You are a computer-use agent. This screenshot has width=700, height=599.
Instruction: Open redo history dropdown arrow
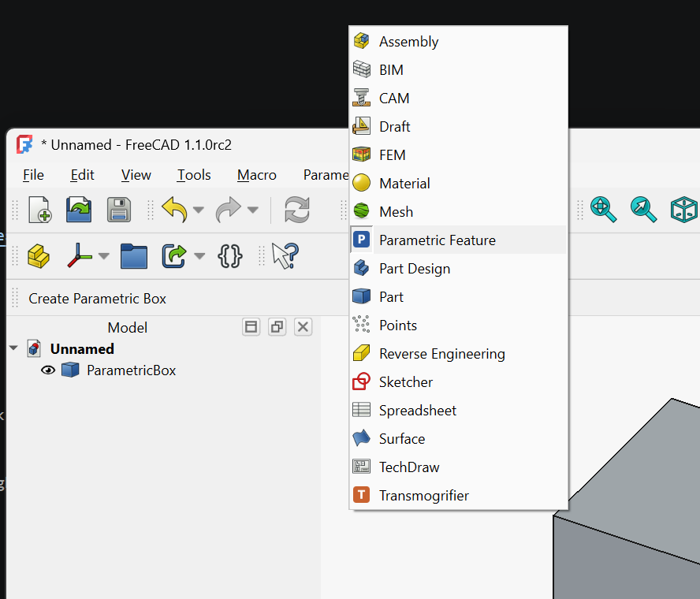(253, 210)
